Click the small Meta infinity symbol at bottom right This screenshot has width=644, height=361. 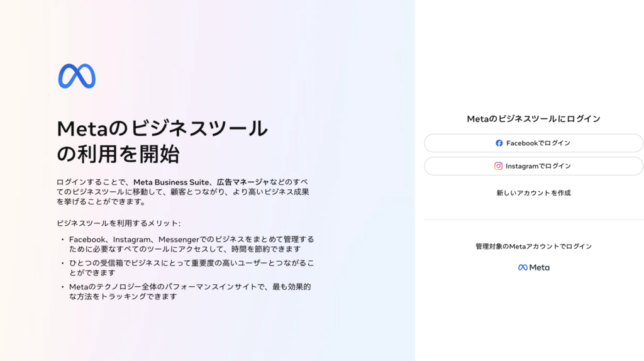[x=523, y=267]
